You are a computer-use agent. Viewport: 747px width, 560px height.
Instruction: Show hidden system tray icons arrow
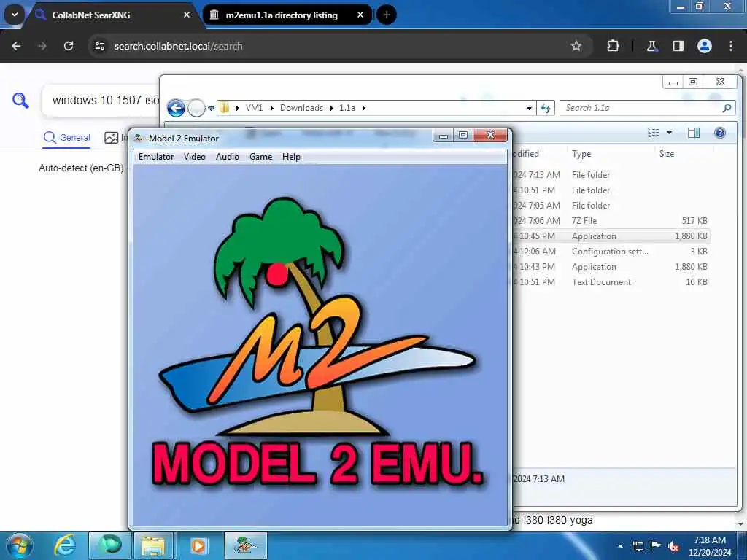pyautogui.click(x=620, y=547)
